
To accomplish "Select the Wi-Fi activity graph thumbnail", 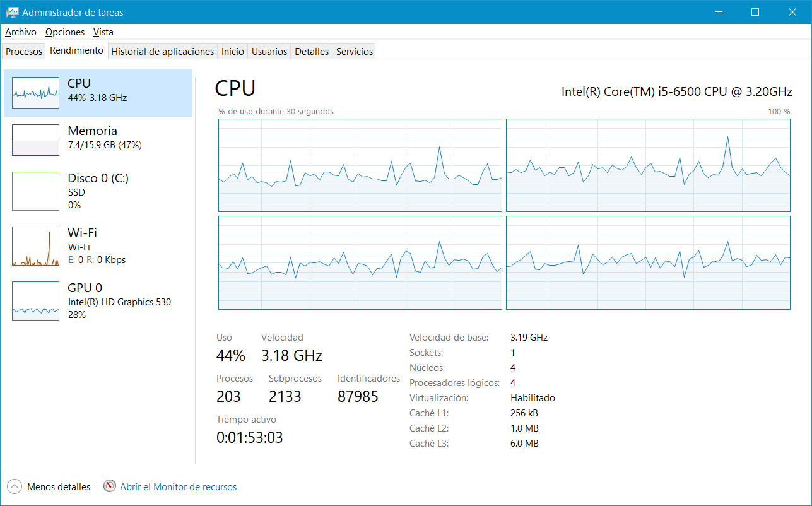I will tap(35, 246).
